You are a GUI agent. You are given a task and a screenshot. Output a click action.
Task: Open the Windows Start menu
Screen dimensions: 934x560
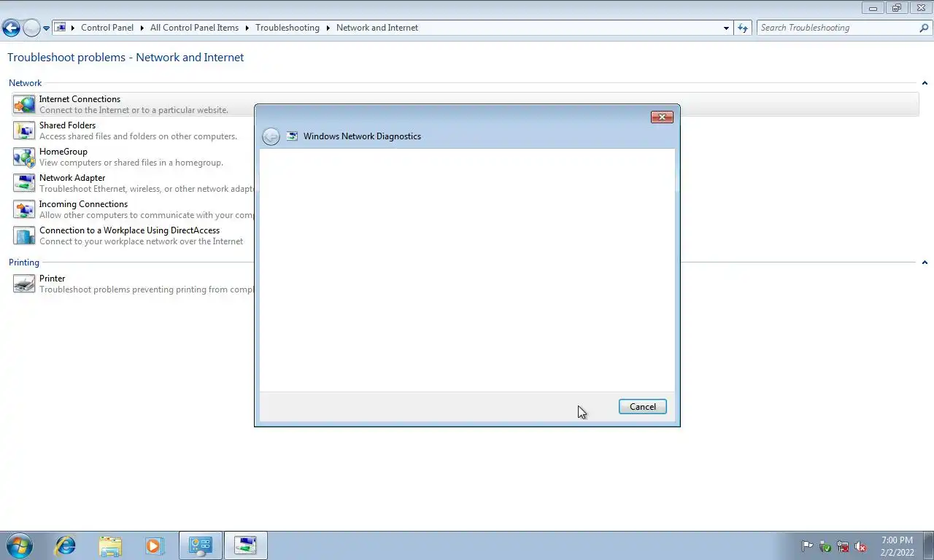pos(20,545)
